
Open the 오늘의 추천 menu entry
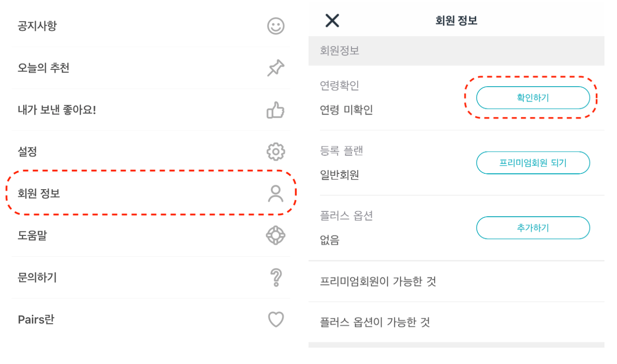click(43, 68)
